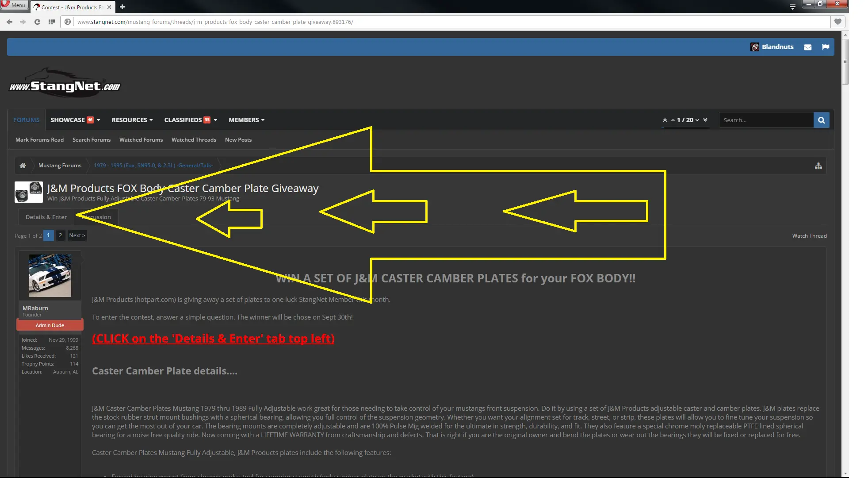Image resolution: width=868 pixels, height=478 pixels.
Task: Click into the Search... field
Action: pos(766,120)
